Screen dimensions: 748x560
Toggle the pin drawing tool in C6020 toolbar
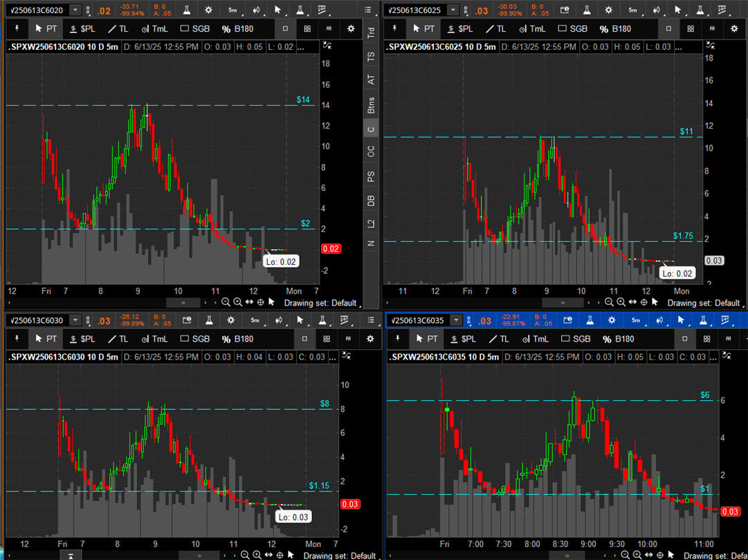(17, 29)
